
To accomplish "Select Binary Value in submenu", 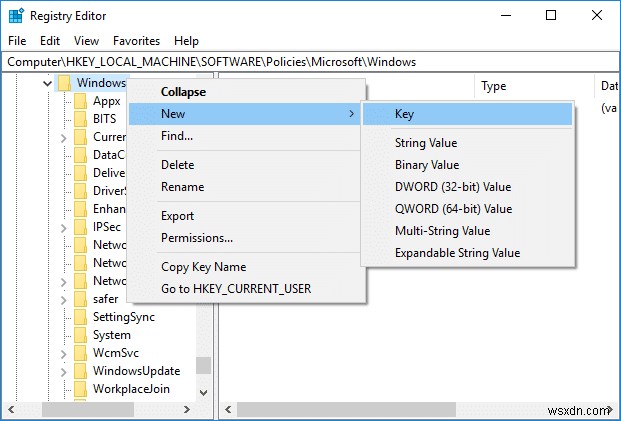I will [468, 165].
